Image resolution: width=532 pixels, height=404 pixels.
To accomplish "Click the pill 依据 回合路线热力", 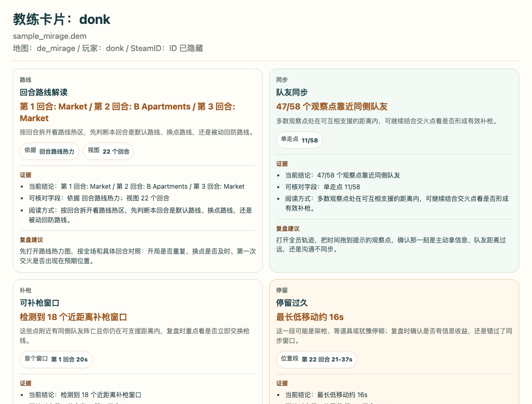I will [x=49, y=151].
